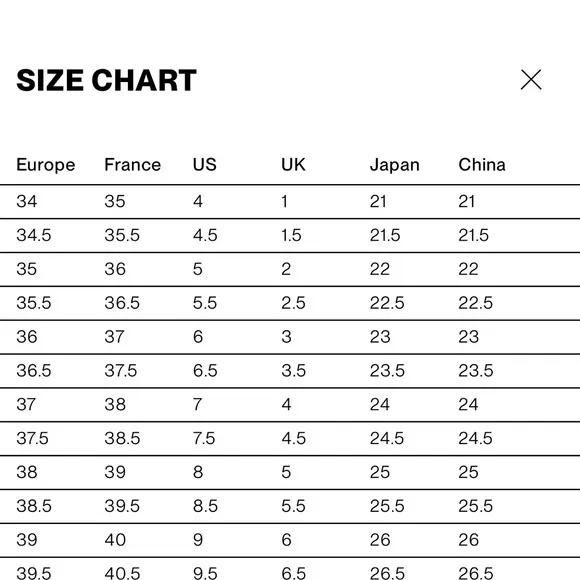Select Europe size 37 cell
Viewport: 580px width, 580px height.
coord(26,404)
